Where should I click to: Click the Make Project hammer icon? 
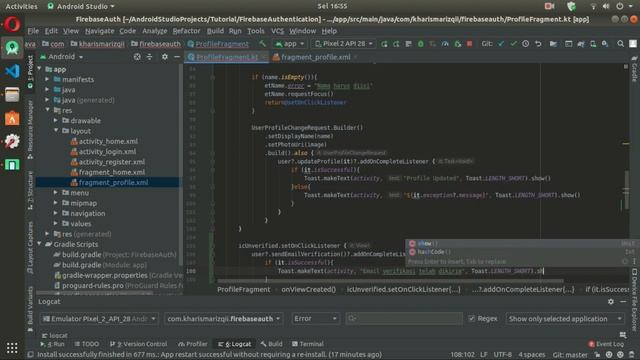point(262,44)
